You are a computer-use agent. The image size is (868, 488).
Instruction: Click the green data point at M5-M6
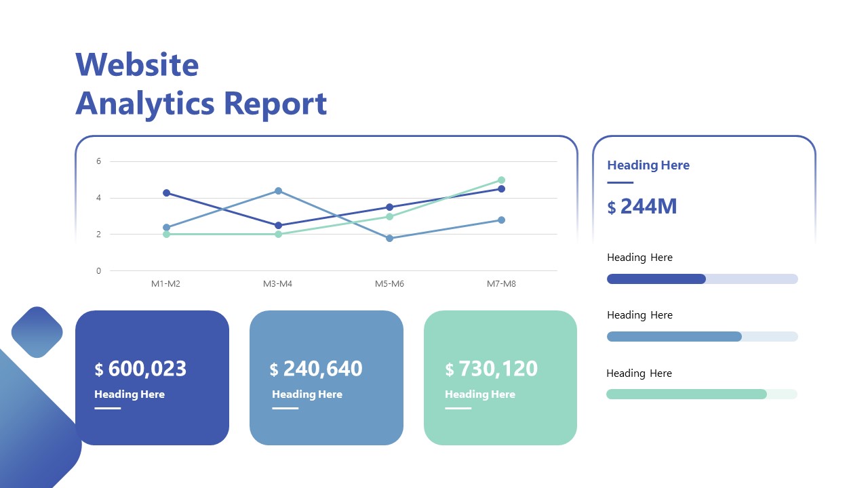click(389, 217)
